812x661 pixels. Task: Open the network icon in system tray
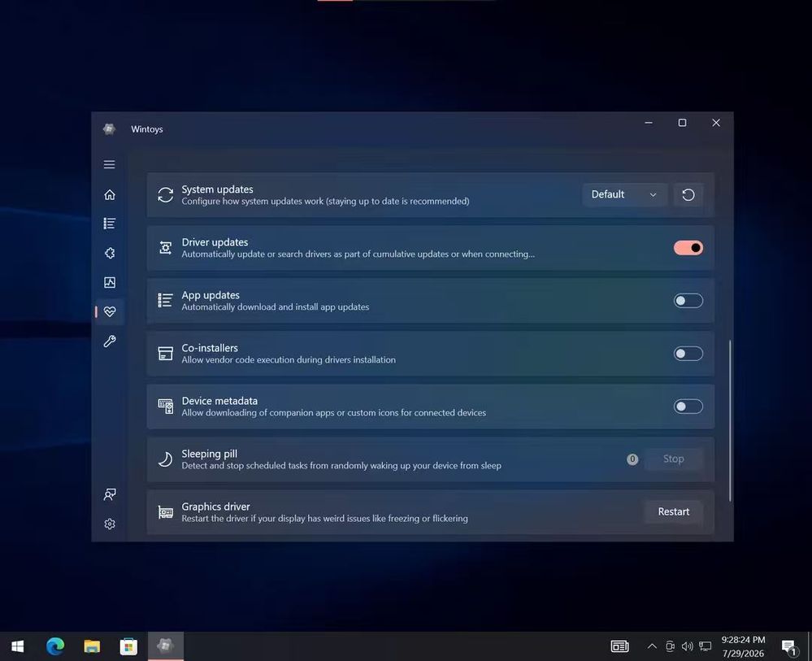pos(705,646)
